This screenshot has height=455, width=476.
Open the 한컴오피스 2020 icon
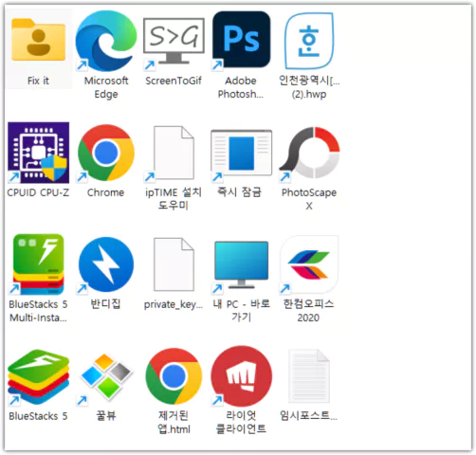(x=309, y=264)
